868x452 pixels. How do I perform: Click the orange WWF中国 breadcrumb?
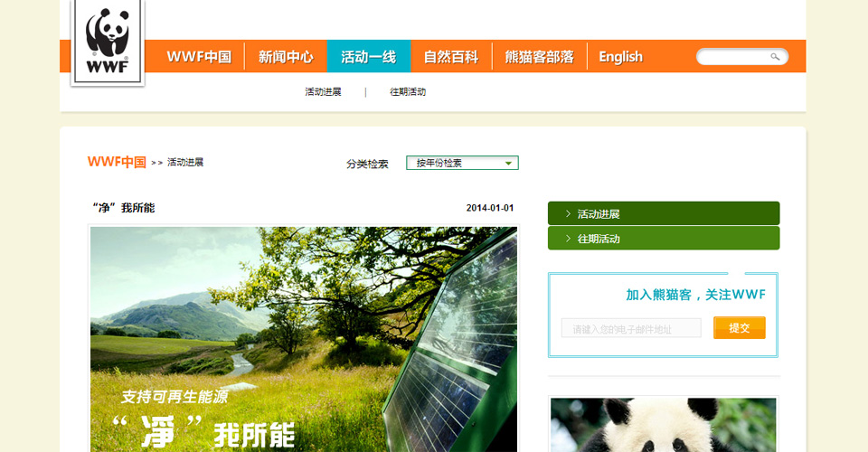click(117, 162)
